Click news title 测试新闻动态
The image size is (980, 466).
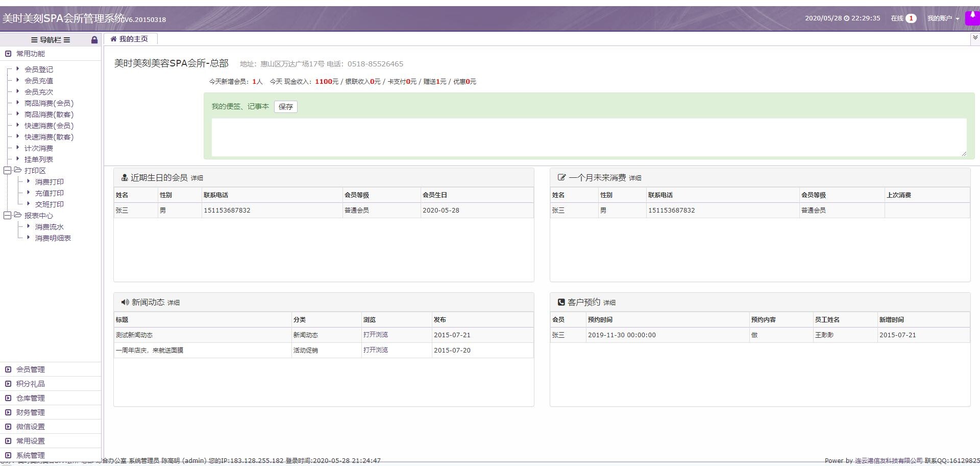(134, 335)
